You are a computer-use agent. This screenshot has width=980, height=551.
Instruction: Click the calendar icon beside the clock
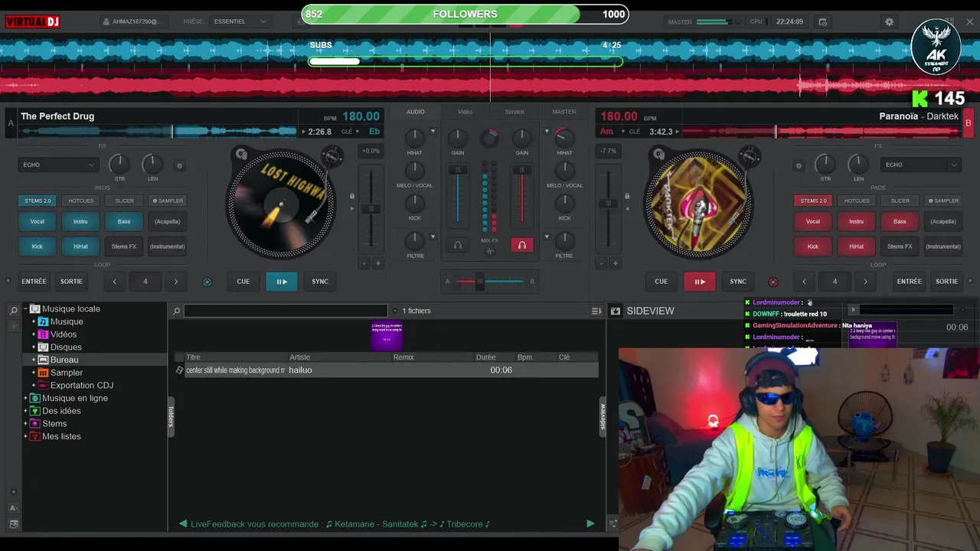(x=823, y=21)
